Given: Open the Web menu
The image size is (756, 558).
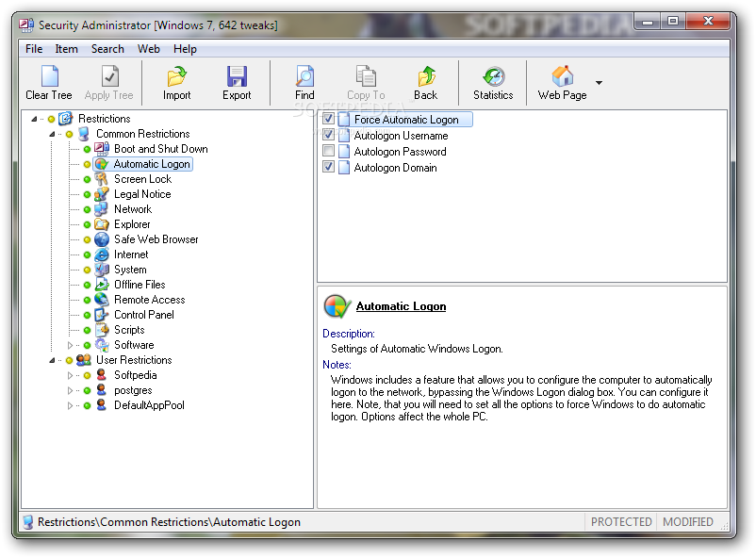Looking at the screenshot, I should [x=149, y=49].
